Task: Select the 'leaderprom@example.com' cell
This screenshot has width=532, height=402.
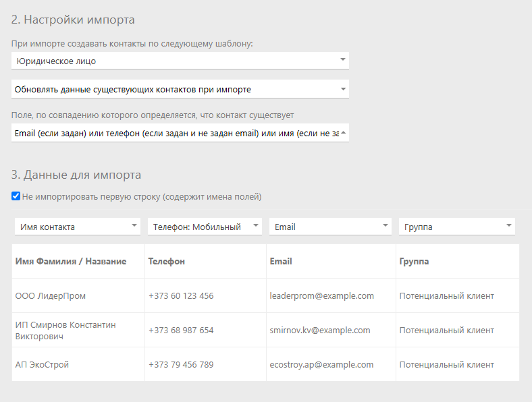Action: coord(331,296)
